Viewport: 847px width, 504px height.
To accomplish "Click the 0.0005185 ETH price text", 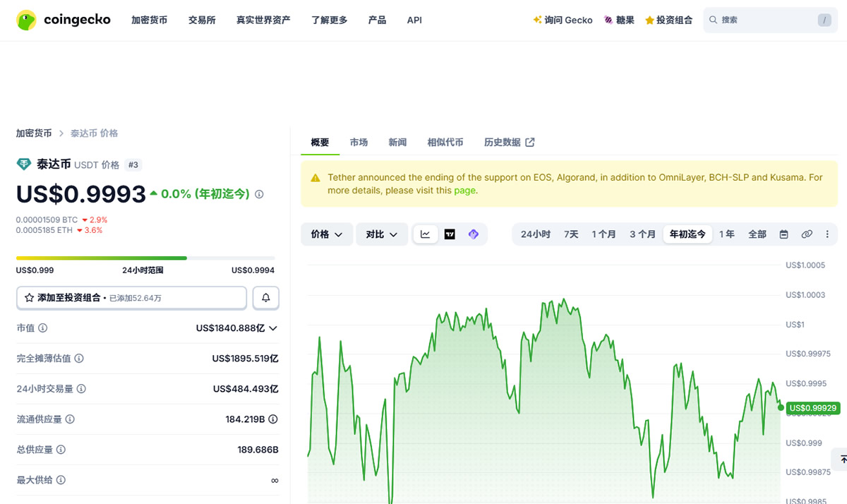I will click(x=44, y=230).
